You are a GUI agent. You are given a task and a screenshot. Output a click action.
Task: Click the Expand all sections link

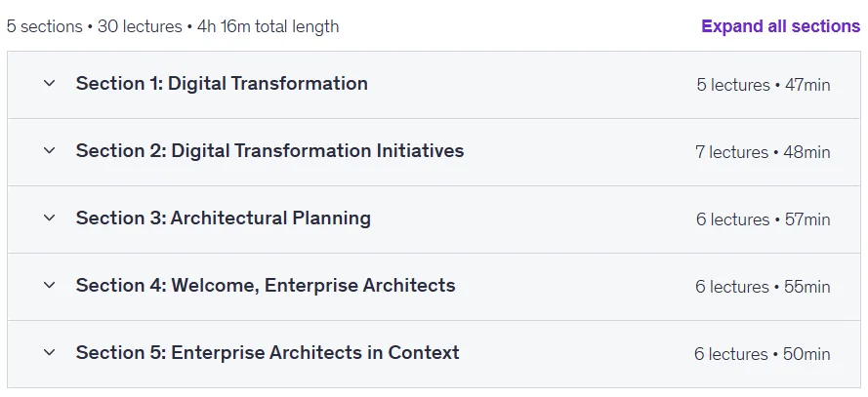click(x=780, y=26)
